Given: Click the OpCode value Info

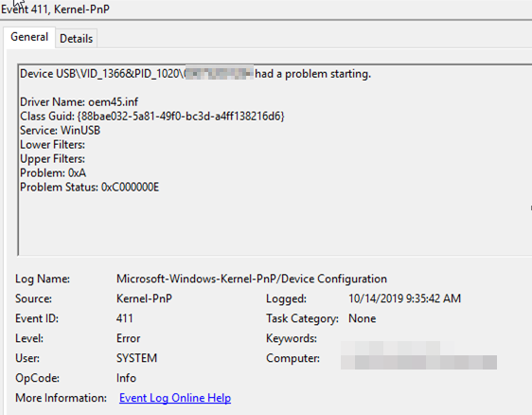Looking at the screenshot, I should pyautogui.click(x=126, y=378).
